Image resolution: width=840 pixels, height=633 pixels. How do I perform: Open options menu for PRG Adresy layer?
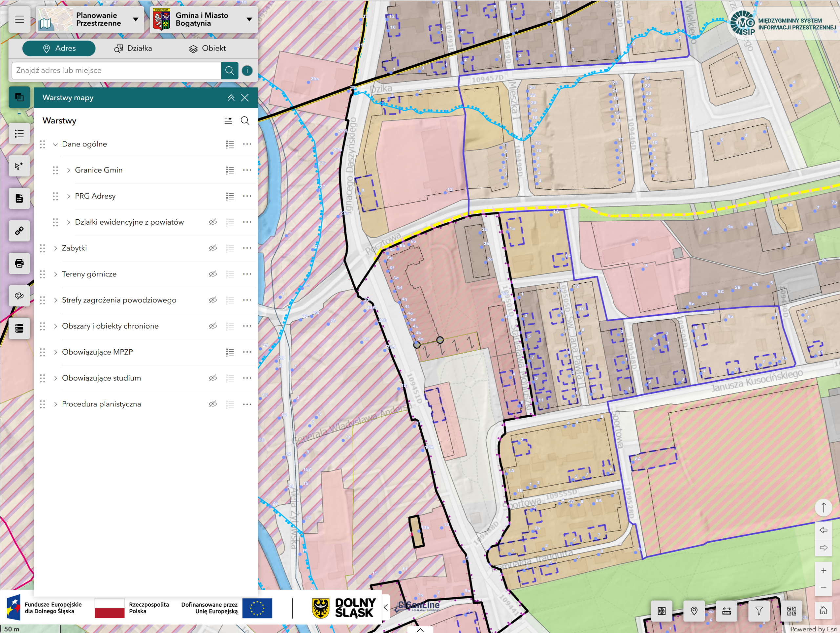pos(247,196)
